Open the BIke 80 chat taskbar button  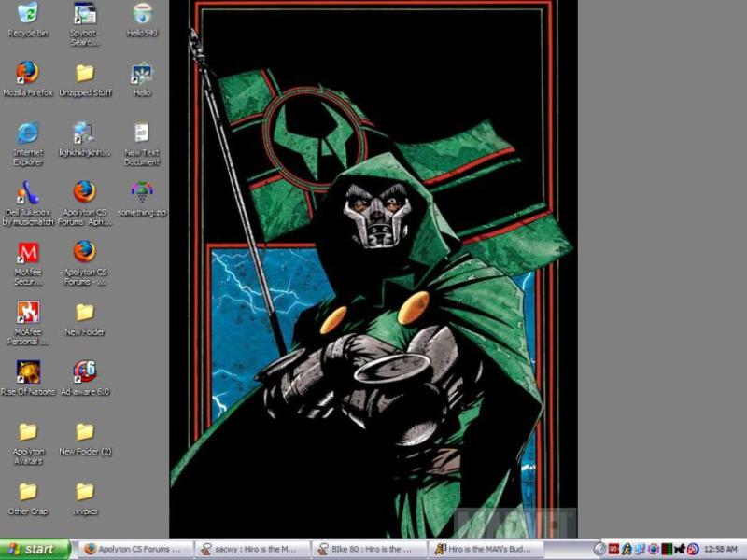(370, 550)
